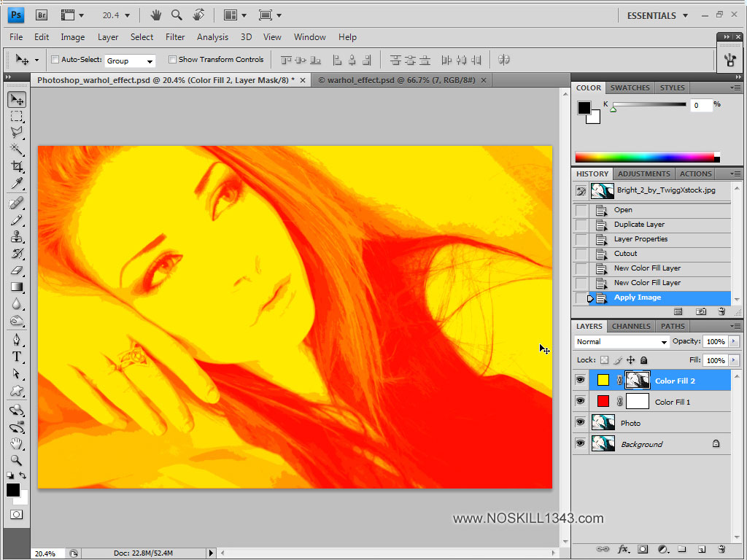Toggle lock position icon

coord(631,360)
